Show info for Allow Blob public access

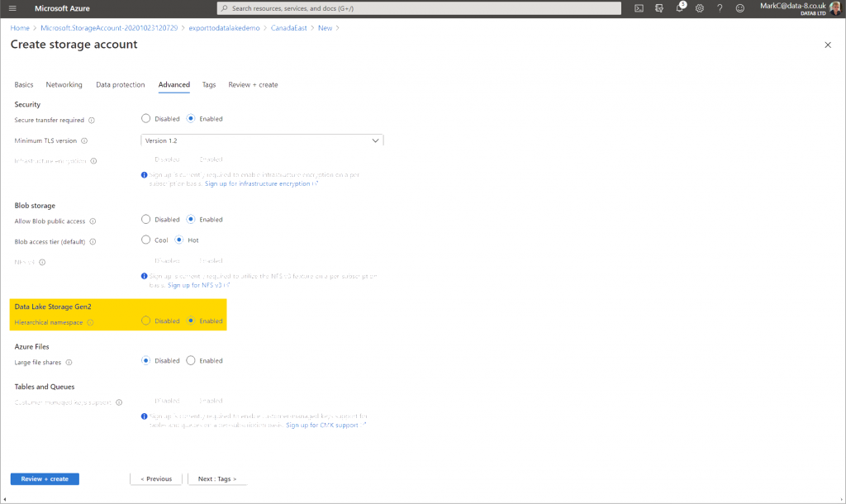(93, 221)
